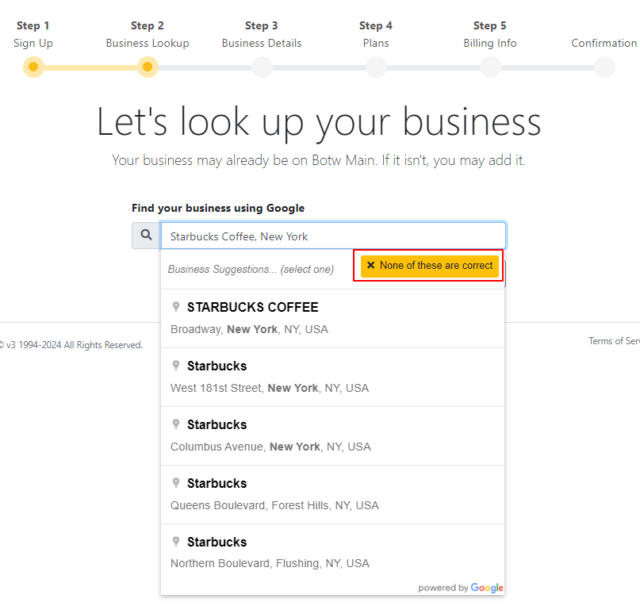
Task: Click 'Business Suggestions... (select one)' text
Action: click(251, 269)
